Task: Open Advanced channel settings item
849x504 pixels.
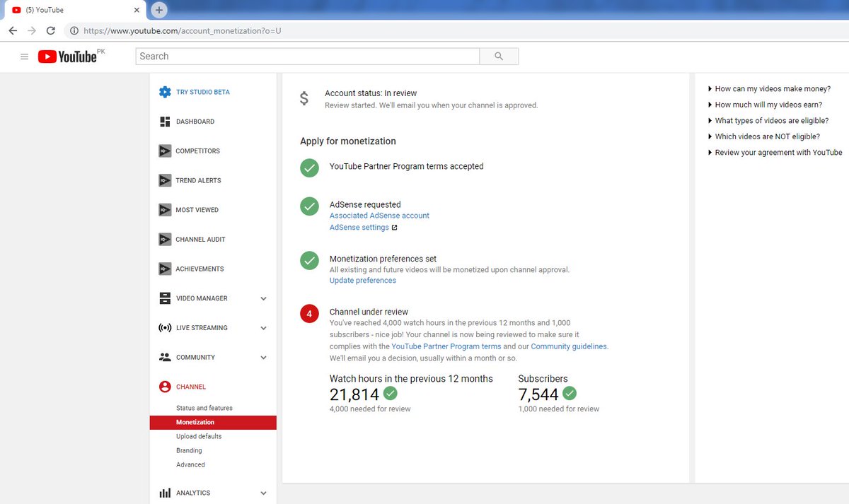Action: click(190, 464)
